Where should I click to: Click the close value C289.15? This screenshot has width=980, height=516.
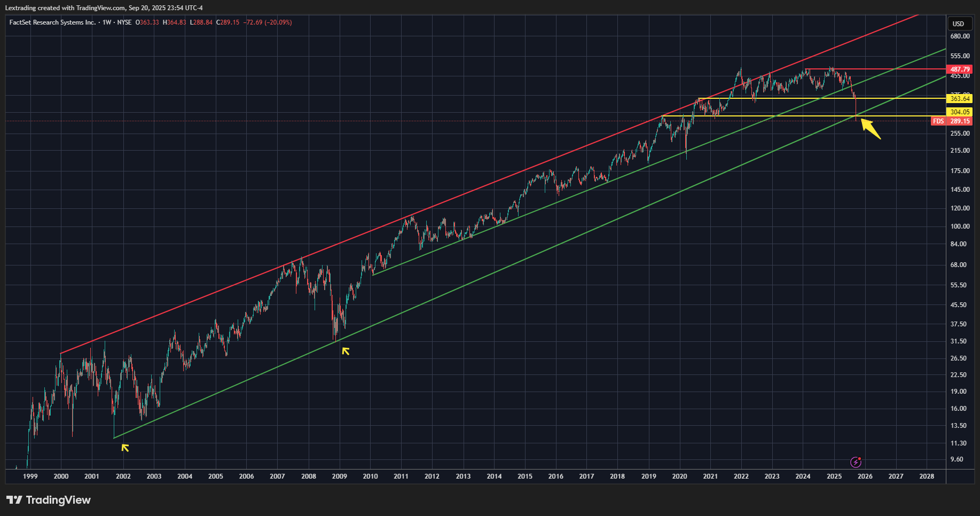228,22
